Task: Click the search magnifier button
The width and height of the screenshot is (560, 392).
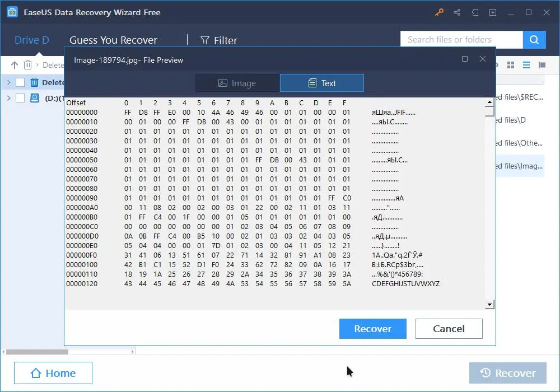Action: coord(534,40)
